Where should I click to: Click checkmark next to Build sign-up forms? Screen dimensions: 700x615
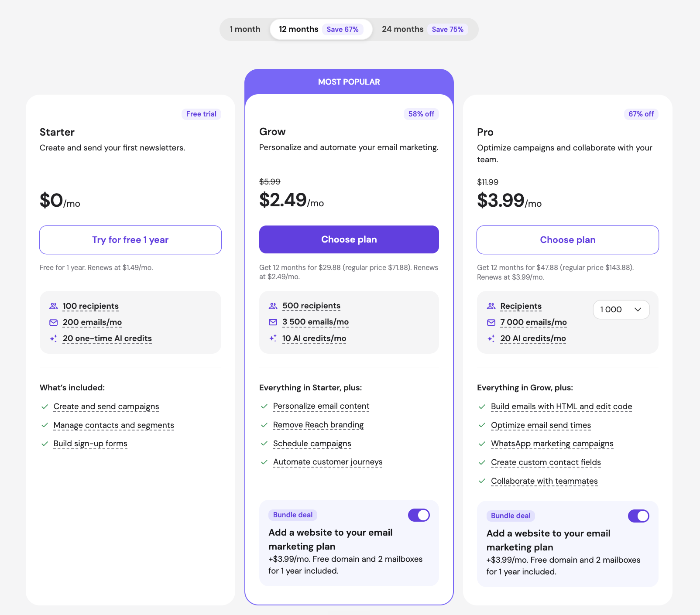pyautogui.click(x=45, y=444)
